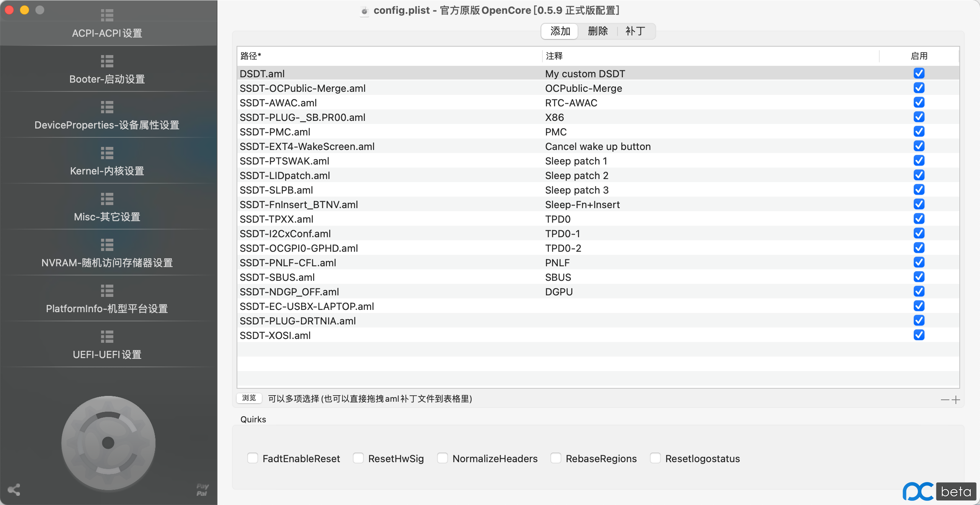Click the 'X86' comment cell
Screen dimensions: 980x505
point(554,117)
